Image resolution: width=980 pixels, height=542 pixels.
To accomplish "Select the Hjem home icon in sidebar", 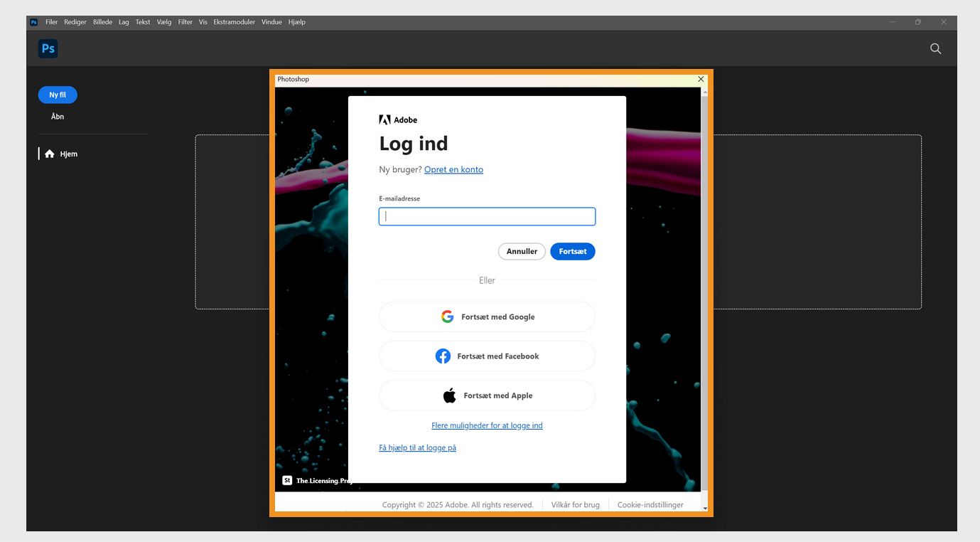I will tap(49, 153).
